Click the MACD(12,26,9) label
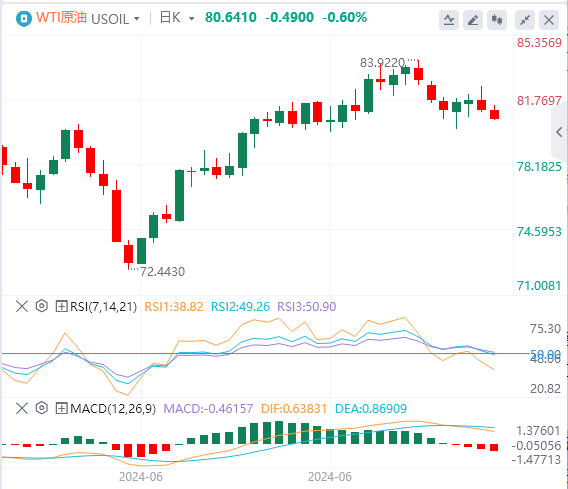The image size is (568, 489). [x=113, y=409]
